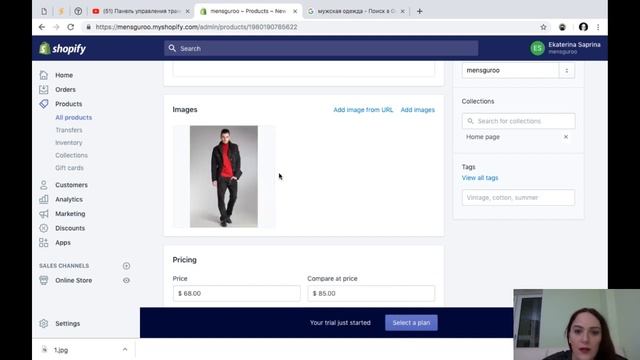The width and height of the screenshot is (640, 360).
Task: Open Chrome profile icon
Action: [x=583, y=27]
